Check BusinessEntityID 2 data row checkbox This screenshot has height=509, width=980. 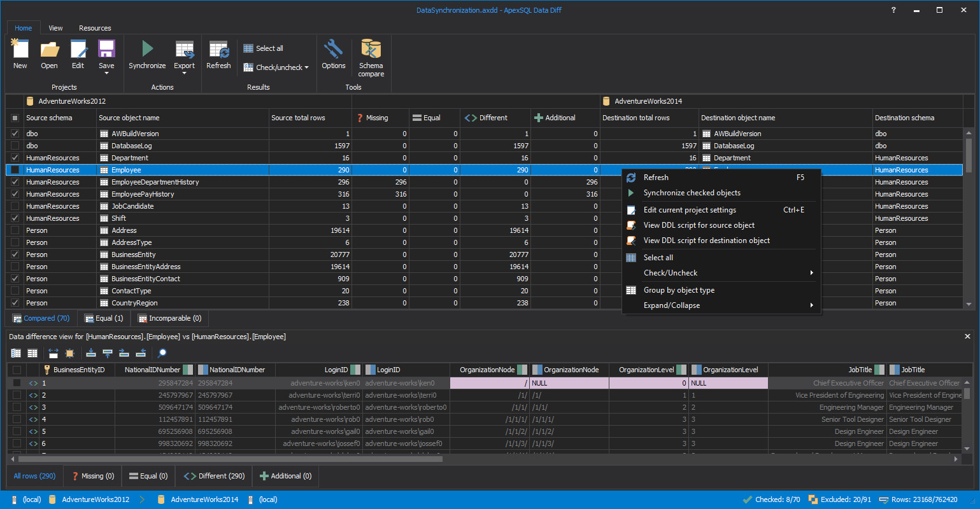coord(17,395)
